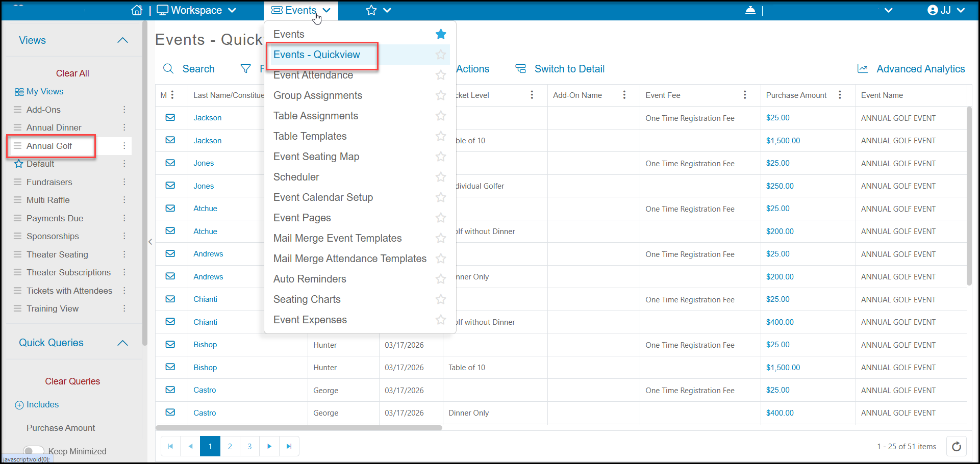Image resolution: width=980 pixels, height=464 pixels.
Task: Refresh the grid with reload icon
Action: coord(957,446)
